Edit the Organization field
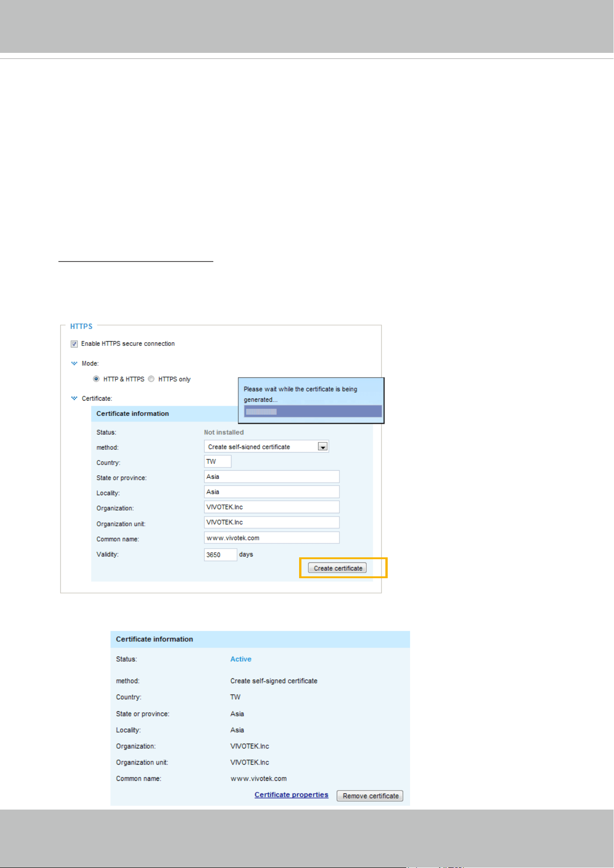Screen dimensions: 614x868 pyautogui.click(x=272, y=507)
